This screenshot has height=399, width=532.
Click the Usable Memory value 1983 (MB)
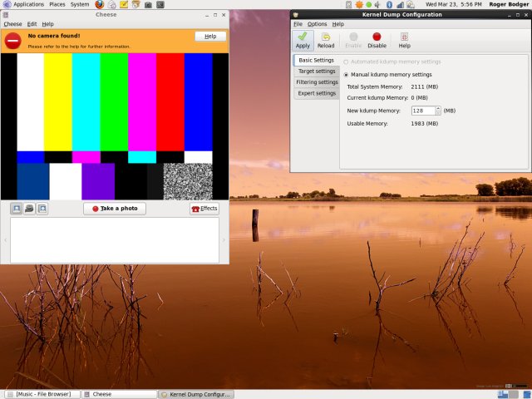(425, 124)
